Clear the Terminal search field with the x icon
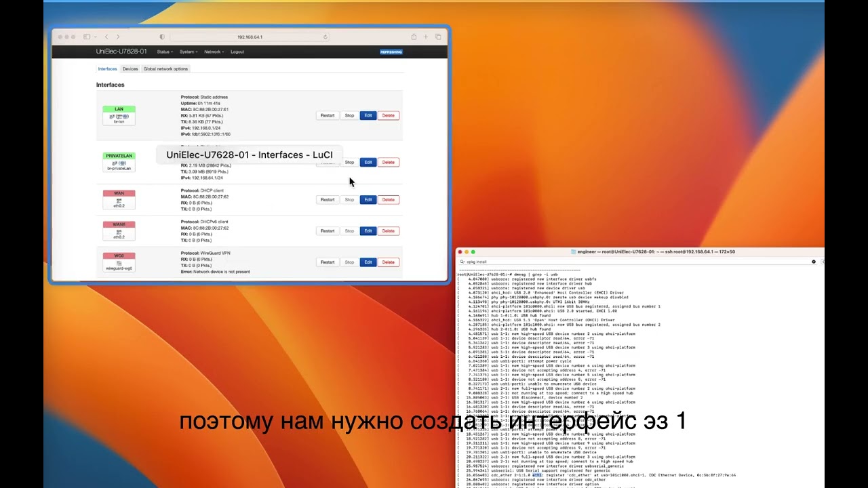The image size is (868, 488). [814, 262]
